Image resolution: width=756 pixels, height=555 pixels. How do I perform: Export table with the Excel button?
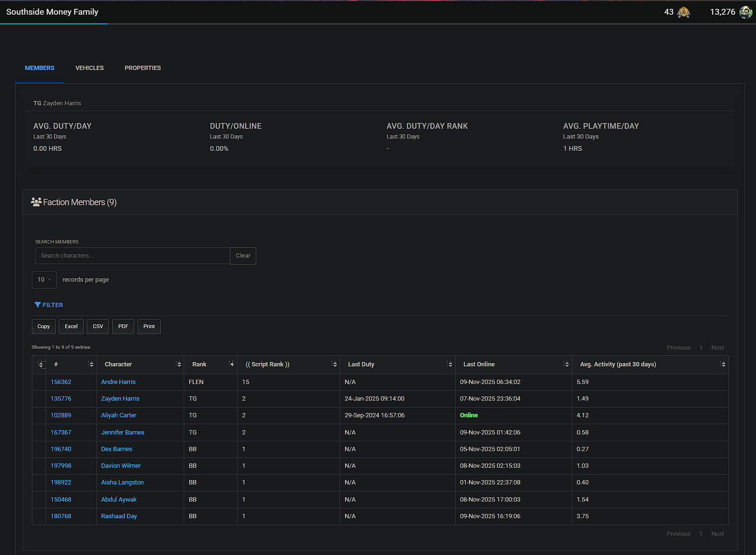pyautogui.click(x=71, y=327)
